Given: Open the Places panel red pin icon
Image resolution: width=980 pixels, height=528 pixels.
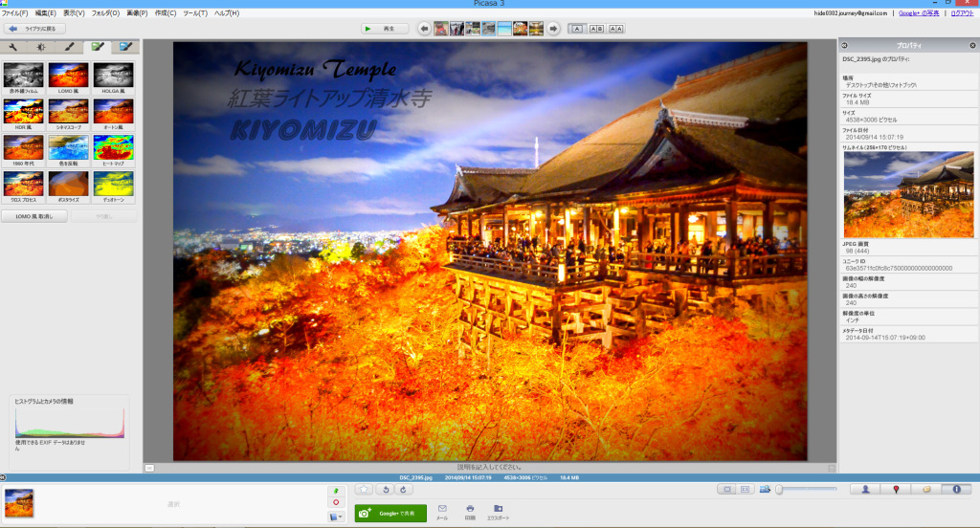Looking at the screenshot, I should 896,489.
